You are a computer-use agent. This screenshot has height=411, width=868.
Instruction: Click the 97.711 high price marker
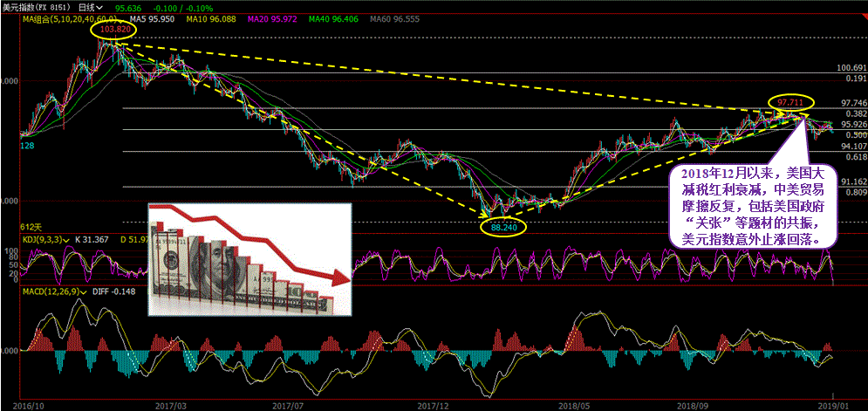(790, 102)
